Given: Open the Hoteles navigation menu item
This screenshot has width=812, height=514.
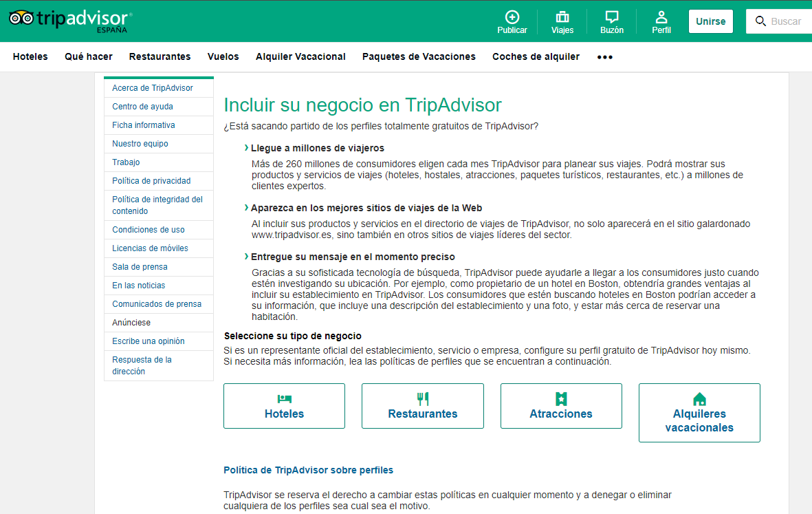Looking at the screenshot, I should (30, 56).
